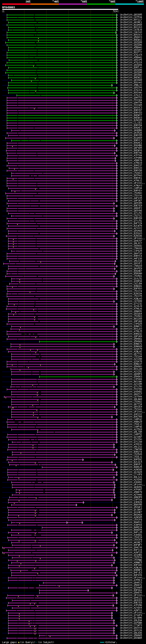Click the white query ruler bar
The height and width of the screenshot is (644, 146).
(x=60, y=9)
